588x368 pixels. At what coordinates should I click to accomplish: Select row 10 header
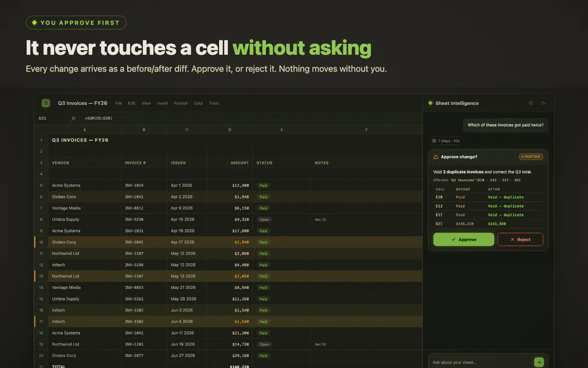(x=41, y=242)
